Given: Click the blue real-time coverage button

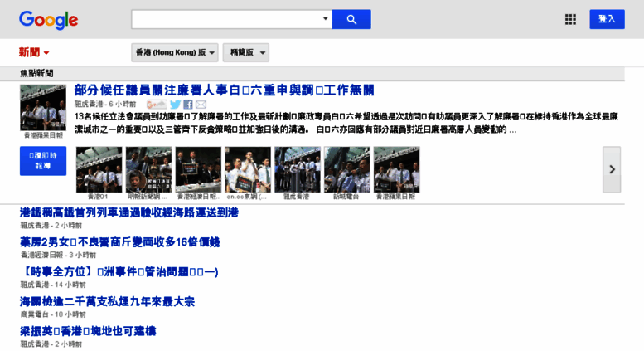Looking at the screenshot, I should coord(43,161).
